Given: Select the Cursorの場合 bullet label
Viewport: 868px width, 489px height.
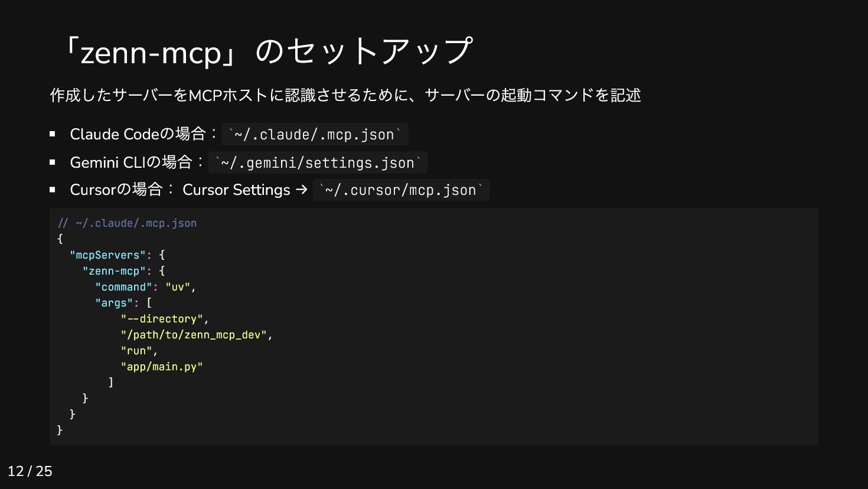Looking at the screenshot, I should click(x=122, y=190).
